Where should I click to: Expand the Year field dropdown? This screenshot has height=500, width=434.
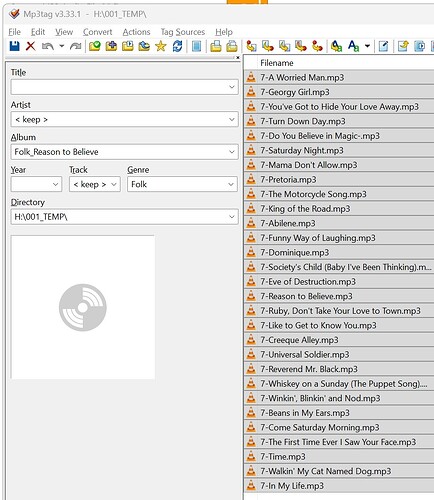pos(55,184)
